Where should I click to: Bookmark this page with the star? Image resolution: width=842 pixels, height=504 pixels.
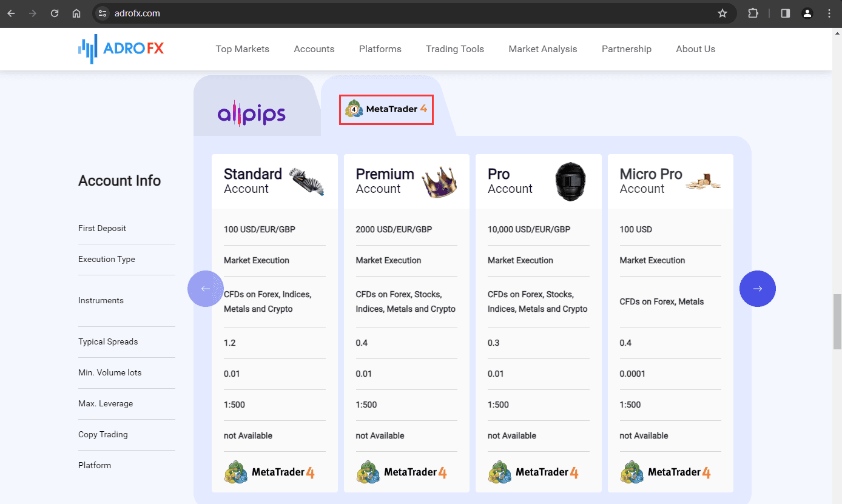coord(722,13)
